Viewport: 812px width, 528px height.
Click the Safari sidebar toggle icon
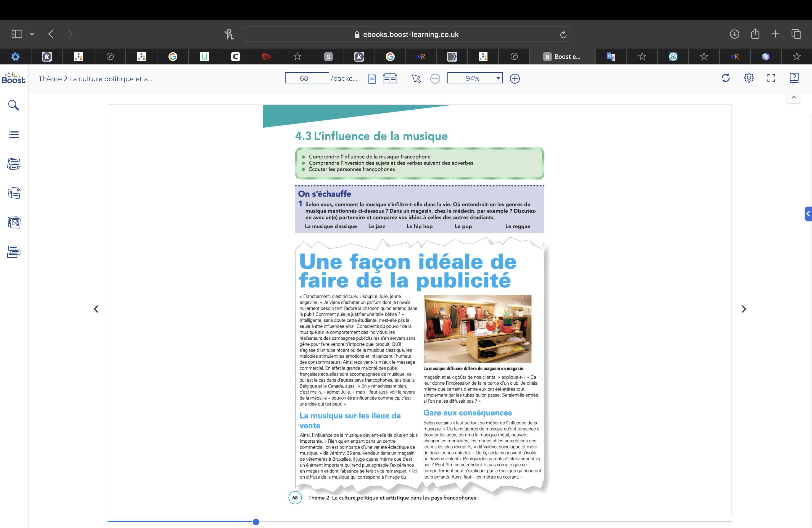pos(17,34)
